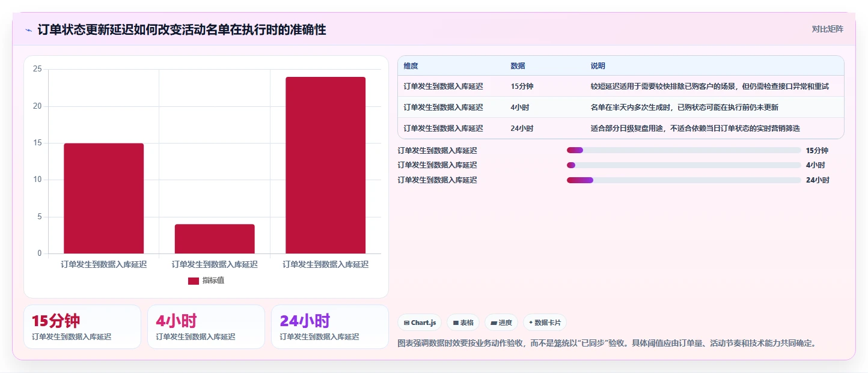Click the 15分钟 table cell
The height and width of the screenshot is (373, 868).
tap(522, 86)
